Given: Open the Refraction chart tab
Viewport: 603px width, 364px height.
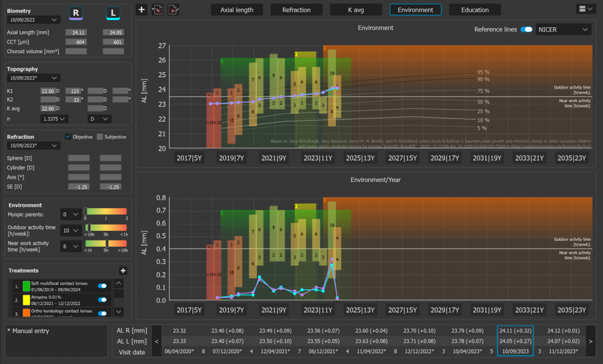Looking at the screenshot, I should tap(296, 10).
